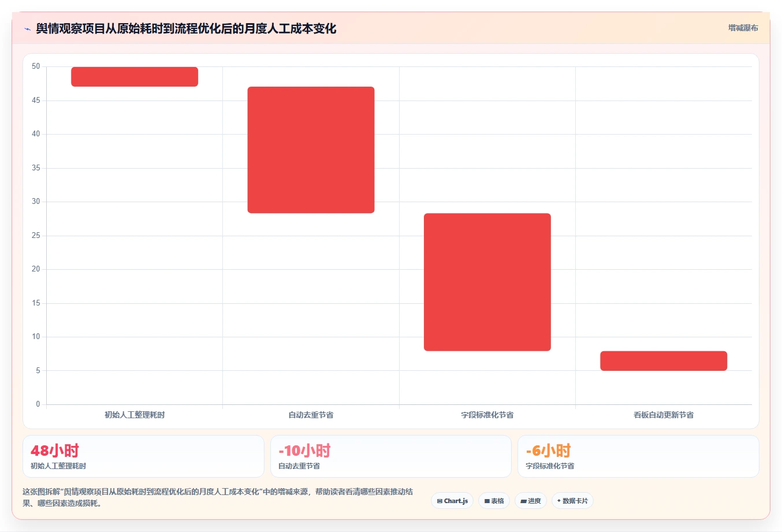This screenshot has width=782, height=532.
Task: Click the y-axis value 0
Action: tap(38, 404)
